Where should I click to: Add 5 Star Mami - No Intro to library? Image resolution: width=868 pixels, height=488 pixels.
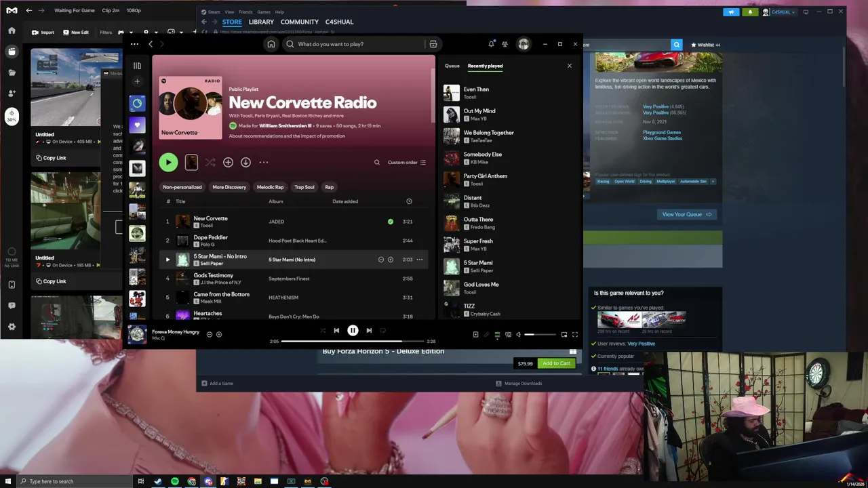point(390,260)
